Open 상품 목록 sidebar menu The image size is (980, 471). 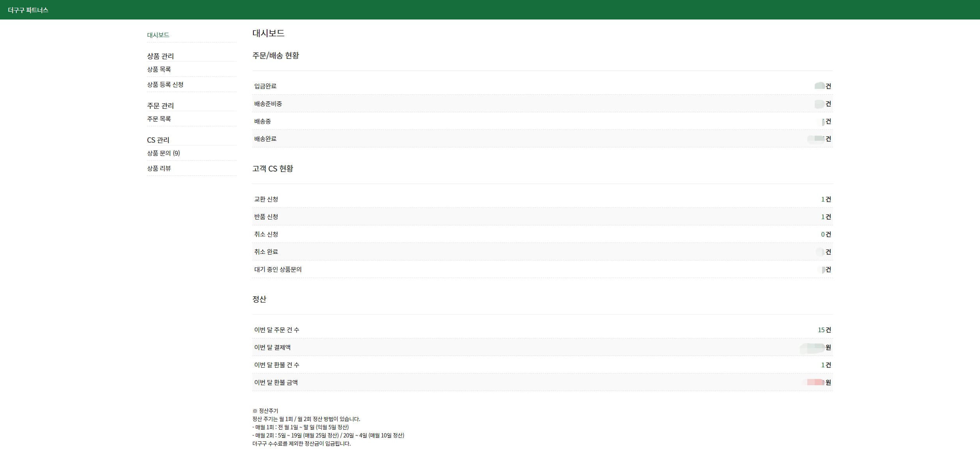(x=159, y=69)
